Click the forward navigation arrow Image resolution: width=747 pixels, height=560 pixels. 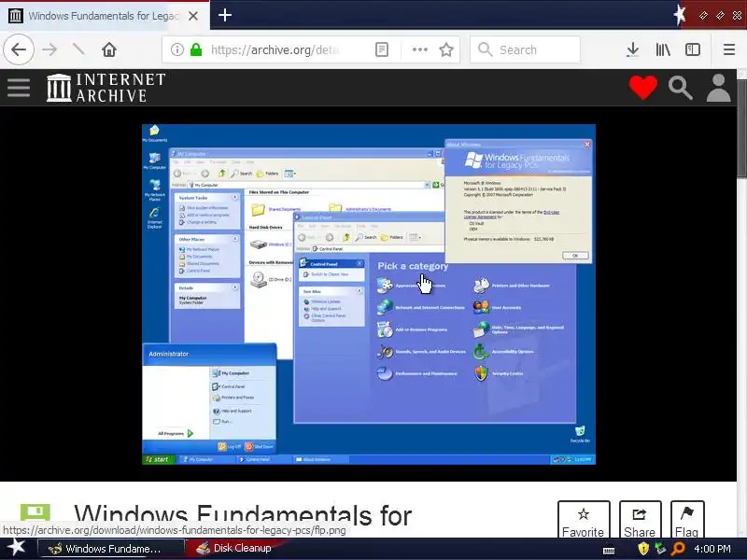(49, 49)
